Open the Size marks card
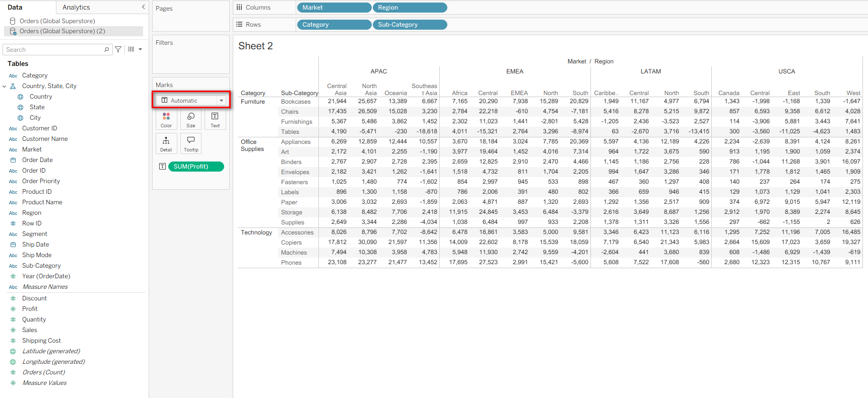The height and width of the screenshot is (398, 868). (191, 120)
